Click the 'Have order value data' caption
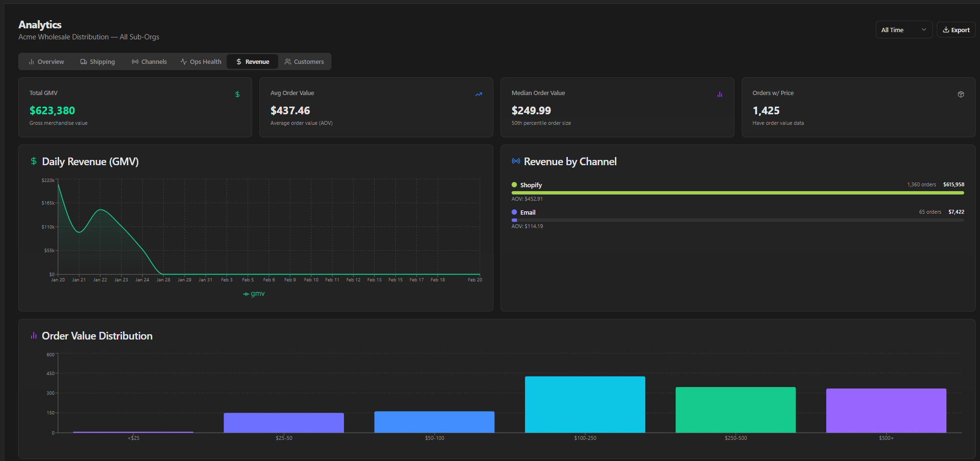 click(x=778, y=123)
